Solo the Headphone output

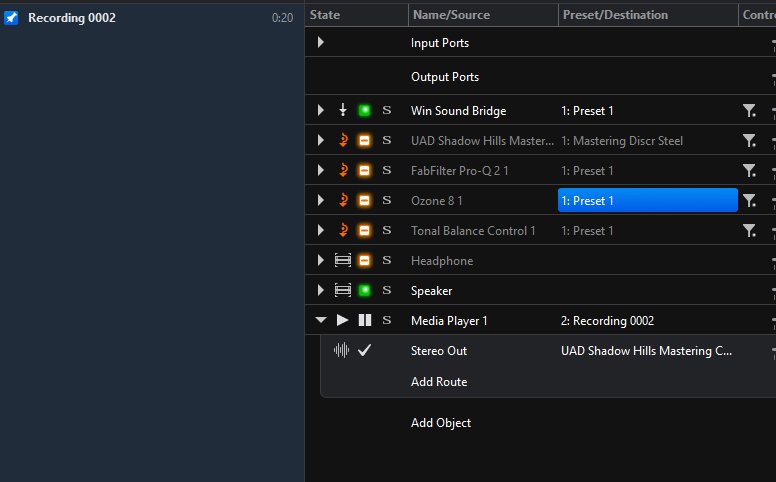(x=387, y=260)
